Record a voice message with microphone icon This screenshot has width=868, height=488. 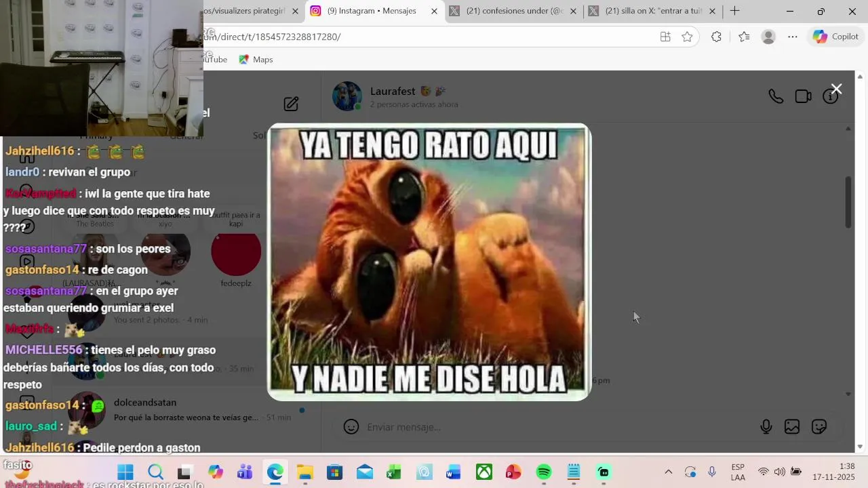[766, 427]
